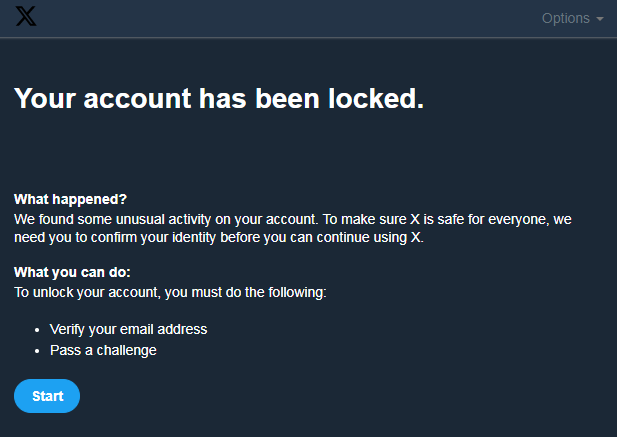Click the "Pass a challenge" list item
This screenshot has height=437, width=617.
click(x=103, y=350)
